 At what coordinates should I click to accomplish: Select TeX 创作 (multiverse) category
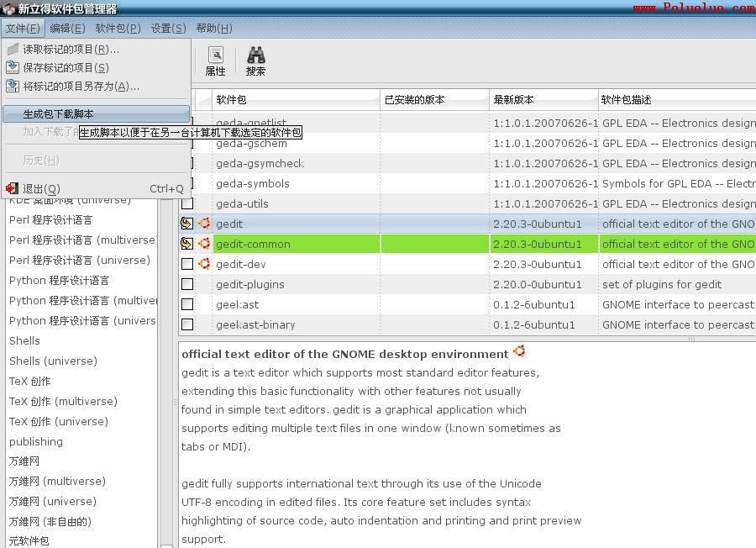[63, 402]
